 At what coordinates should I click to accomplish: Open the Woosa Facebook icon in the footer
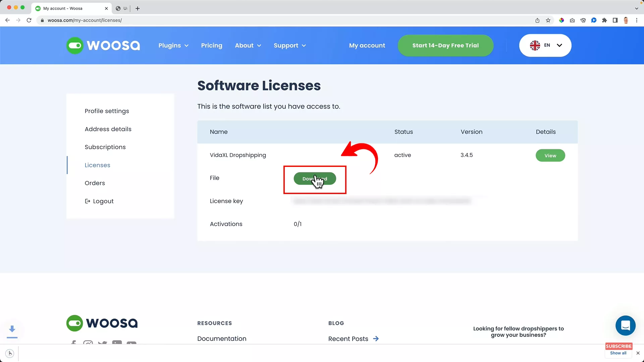(x=73, y=344)
